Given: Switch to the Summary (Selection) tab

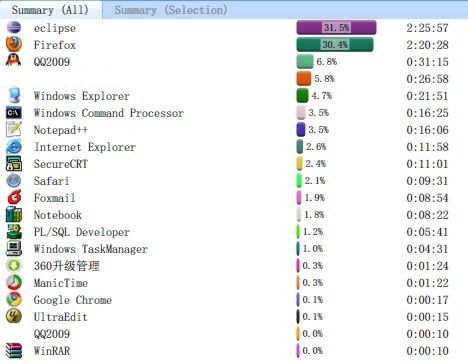Looking at the screenshot, I should coord(171,10).
